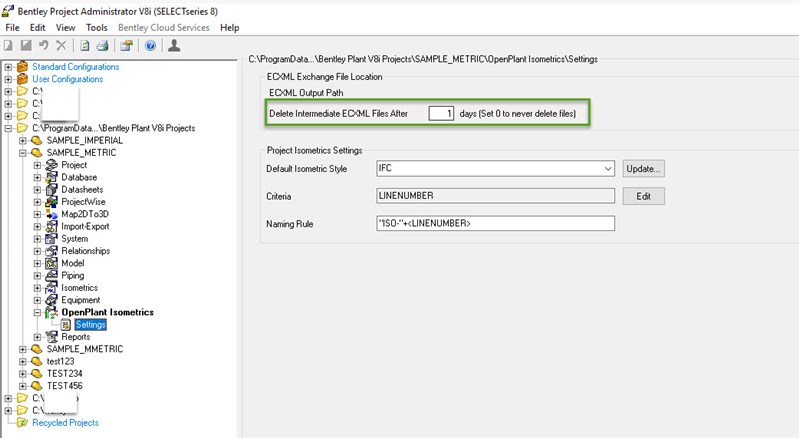The width and height of the screenshot is (799, 438).
Task: Click the Database node icon
Action: (x=51, y=177)
